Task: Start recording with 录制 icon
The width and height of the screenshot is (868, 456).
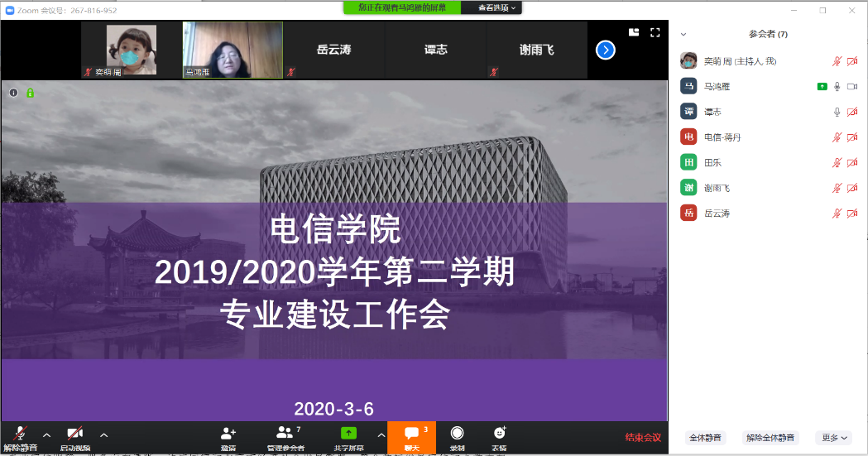Action: click(x=457, y=437)
